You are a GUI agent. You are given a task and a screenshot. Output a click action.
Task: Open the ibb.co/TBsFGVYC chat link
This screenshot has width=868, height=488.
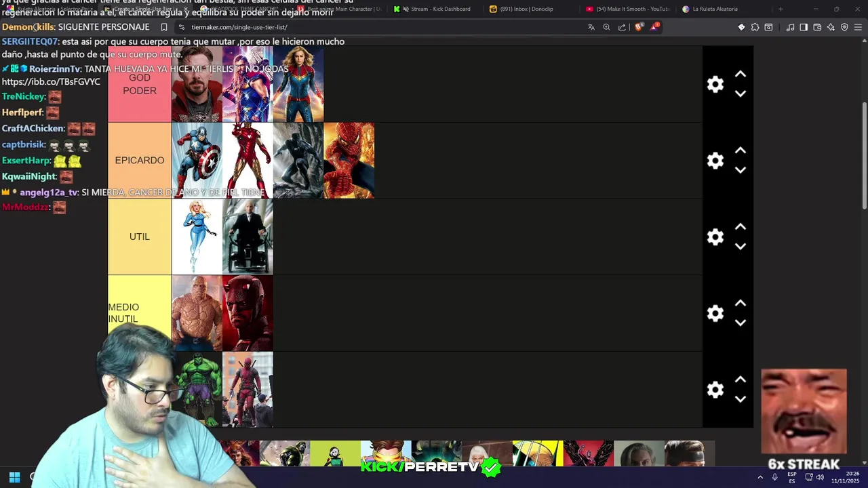coord(51,82)
